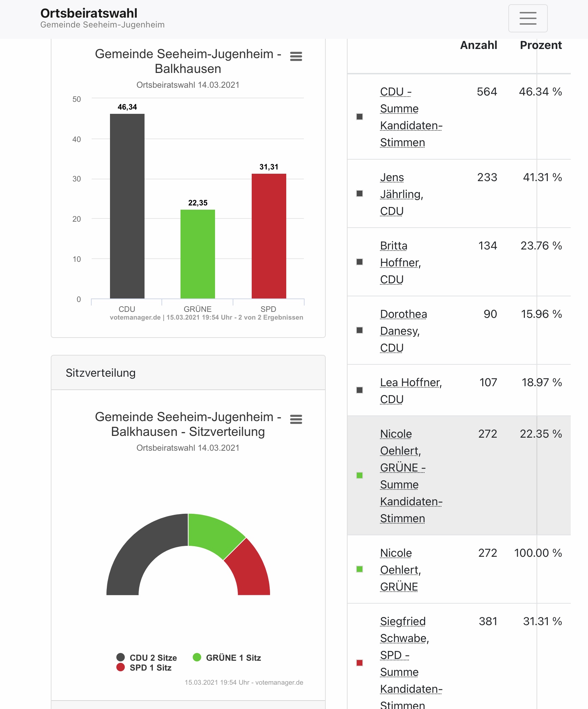Toggle CDU 2 Sitze legend item
588x709 pixels.
tap(147, 658)
